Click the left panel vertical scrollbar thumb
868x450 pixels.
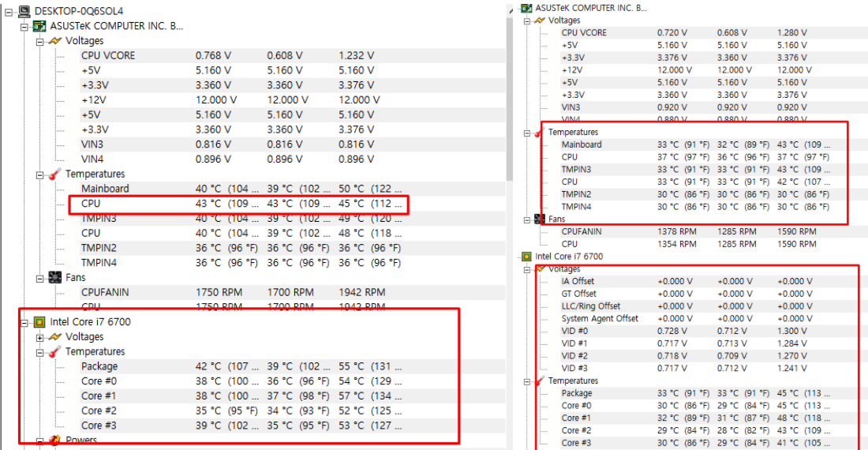click(510, 97)
